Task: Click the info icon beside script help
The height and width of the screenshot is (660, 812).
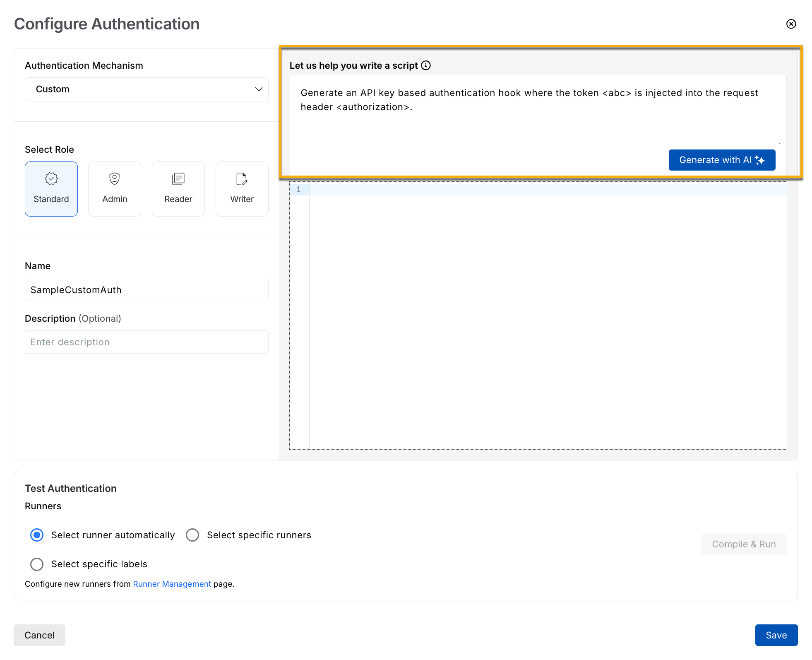Action: click(426, 65)
